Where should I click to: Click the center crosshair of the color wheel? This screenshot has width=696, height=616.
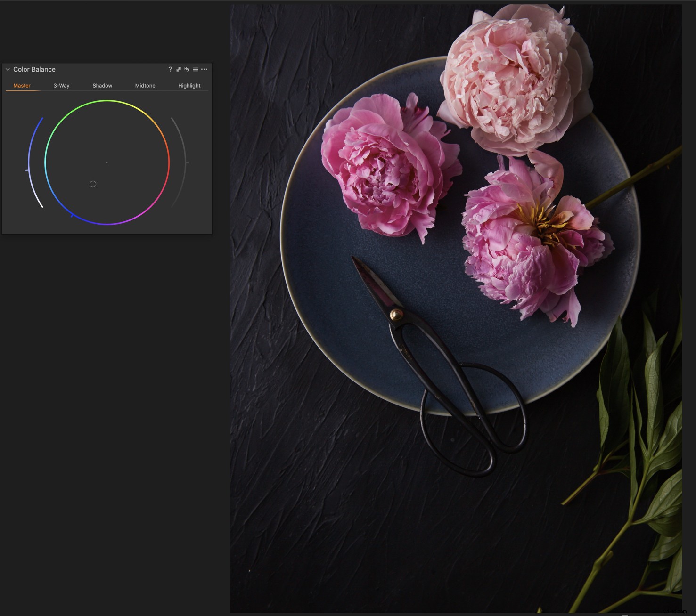point(107,162)
